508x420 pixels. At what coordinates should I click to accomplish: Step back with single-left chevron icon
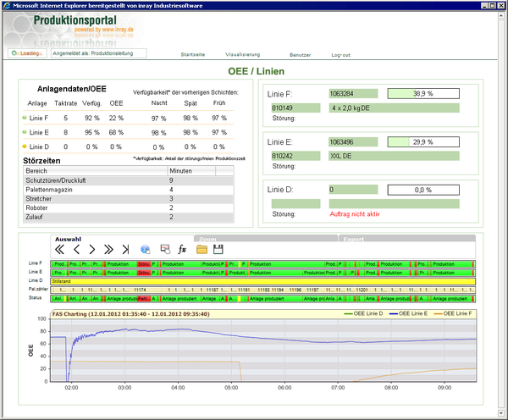click(x=76, y=250)
